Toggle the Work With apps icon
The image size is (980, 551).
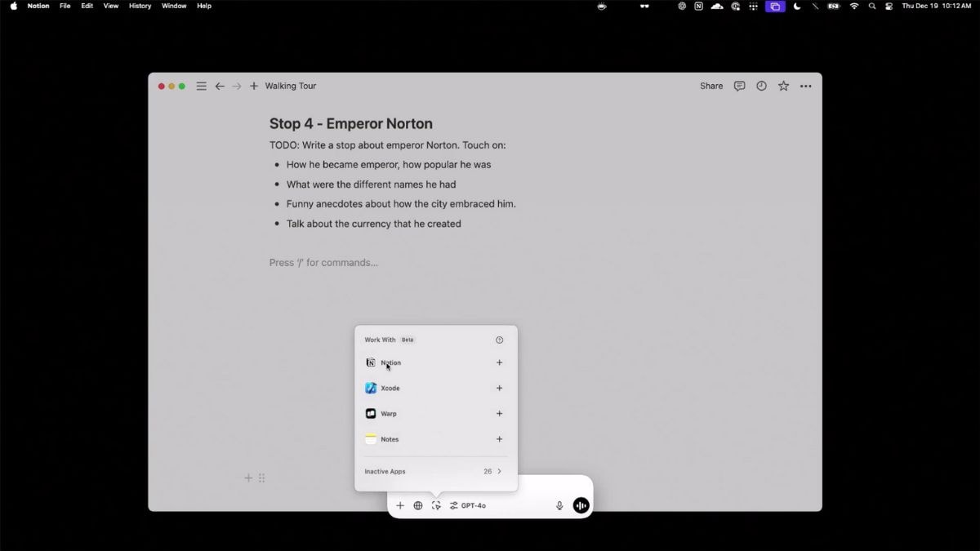[x=436, y=505]
